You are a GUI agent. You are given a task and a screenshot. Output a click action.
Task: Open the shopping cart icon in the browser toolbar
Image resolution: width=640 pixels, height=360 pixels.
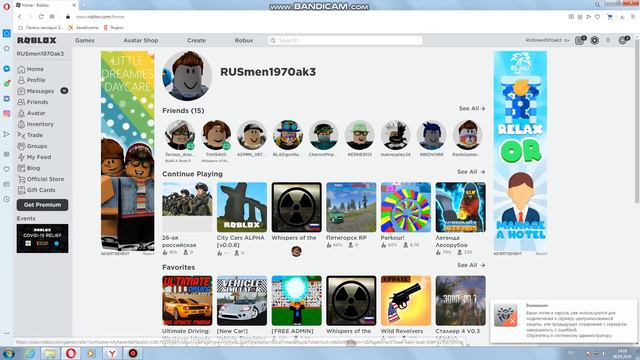click(x=610, y=17)
